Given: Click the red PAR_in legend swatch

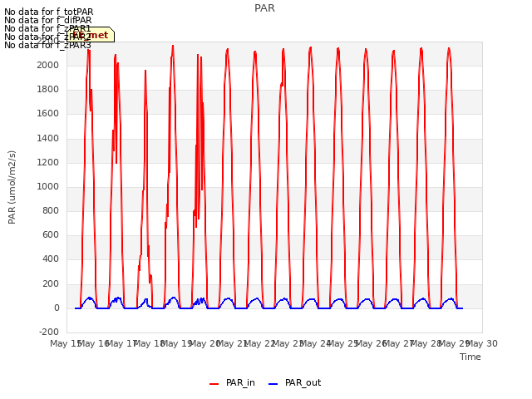Looking at the screenshot, I should [214, 384].
